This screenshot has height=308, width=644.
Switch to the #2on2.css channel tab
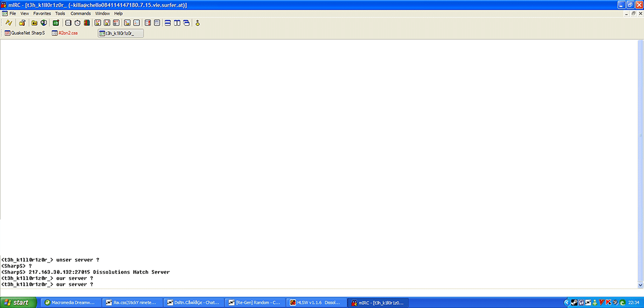(66, 33)
